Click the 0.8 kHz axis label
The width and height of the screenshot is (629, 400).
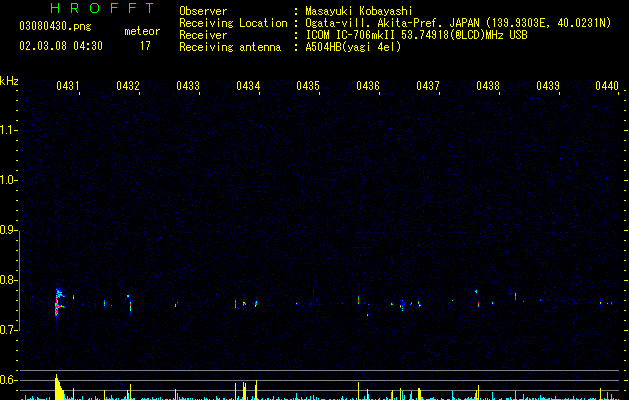[x=8, y=280]
